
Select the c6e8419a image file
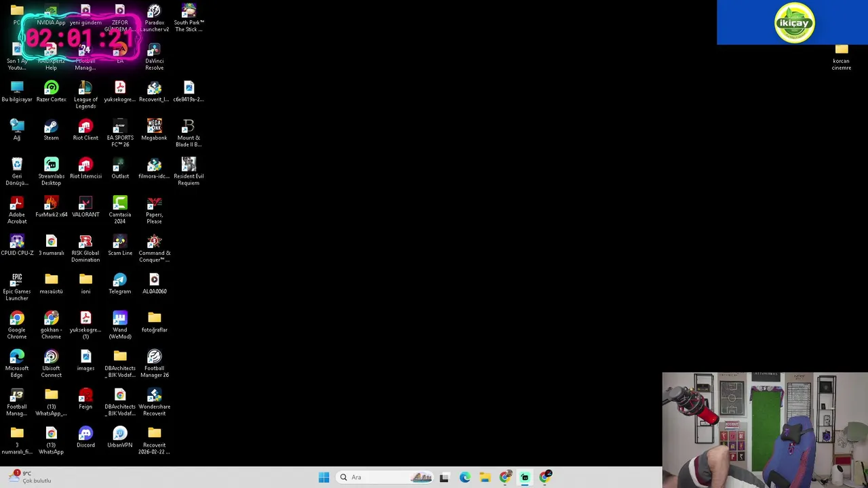coord(189,91)
